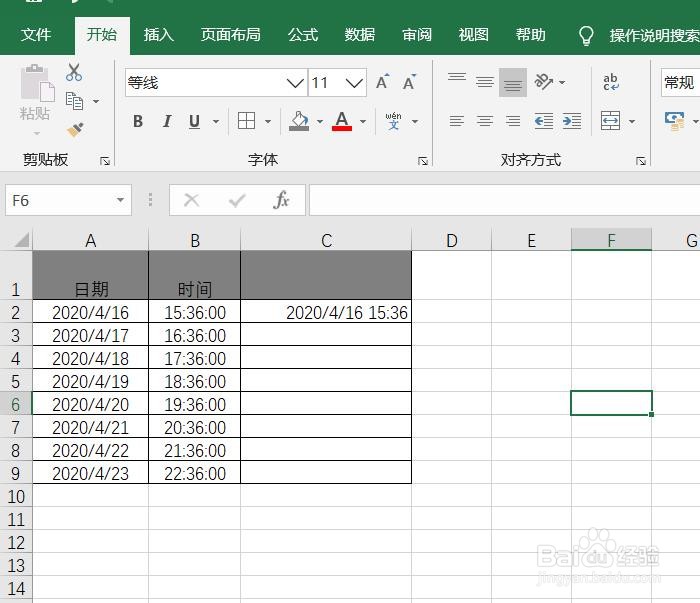Open Clipboard dialog launcher
The width and height of the screenshot is (700, 603).
pyautogui.click(x=105, y=161)
